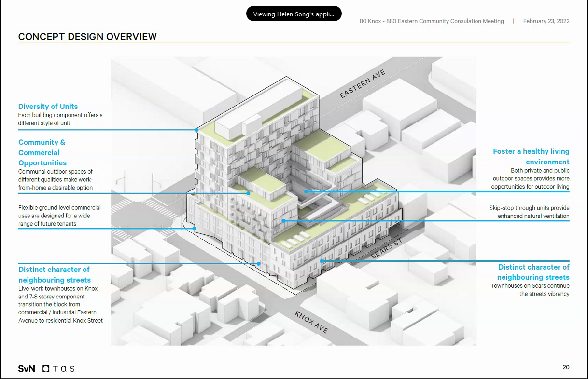Screen dimensions: 588x379
Task: Click the callout dot ending the Skip-stop units line
Action: pos(284,221)
